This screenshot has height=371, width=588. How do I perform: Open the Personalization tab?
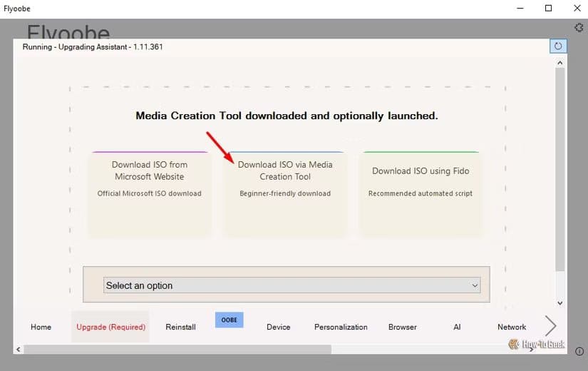[341, 327]
